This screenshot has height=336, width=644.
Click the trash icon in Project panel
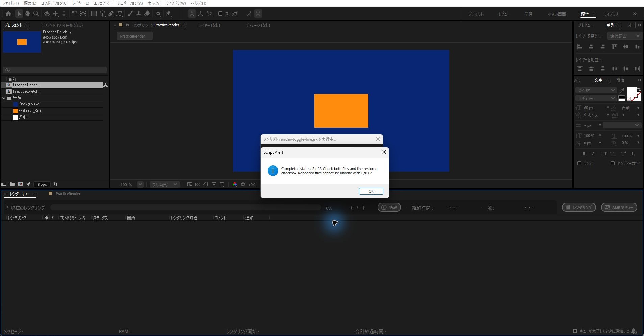point(55,184)
